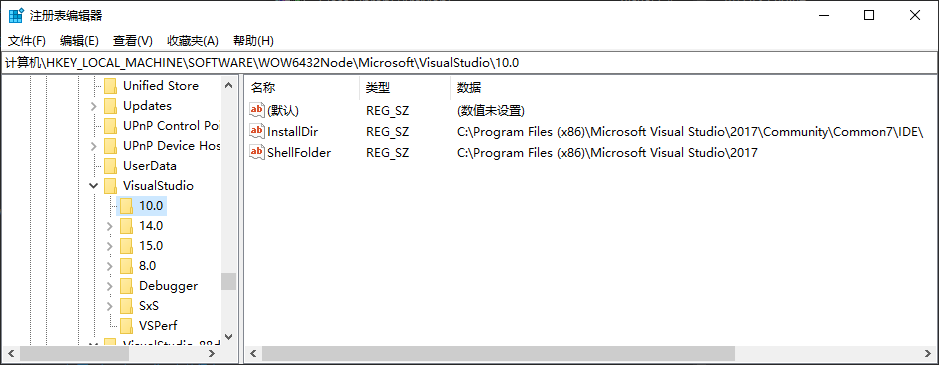939x365 pixels.
Task: Click the tree pane vertical scrollbar thumb
Action: point(228,282)
